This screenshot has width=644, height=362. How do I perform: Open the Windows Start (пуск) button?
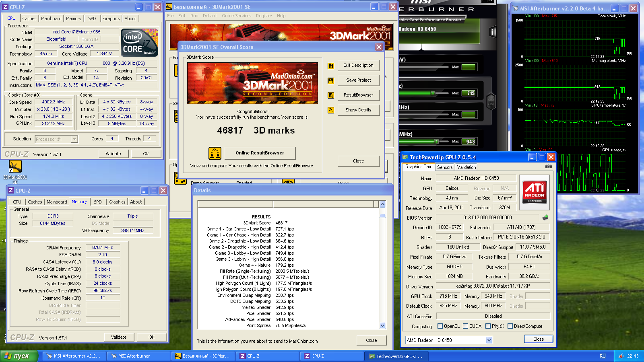pos(19,356)
